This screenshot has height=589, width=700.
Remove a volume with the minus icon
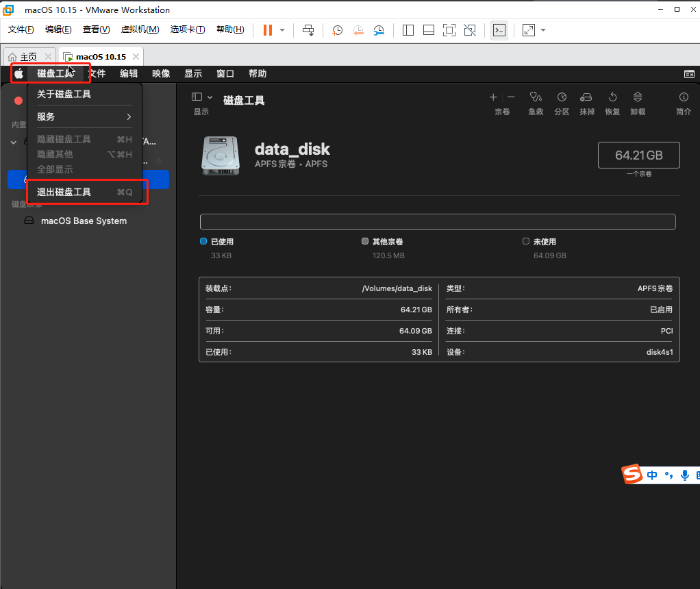[511, 97]
